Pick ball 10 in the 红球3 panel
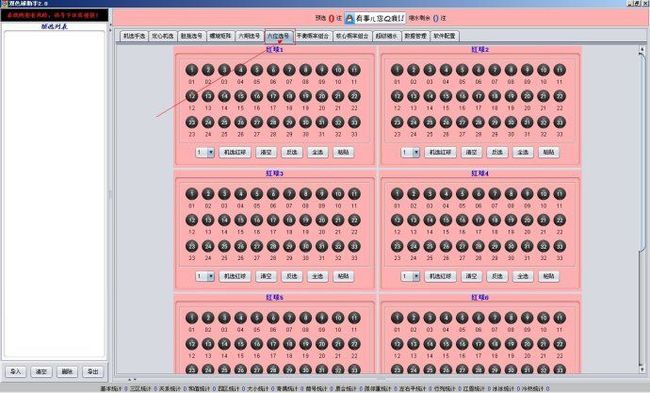Screen dimensions: 650x393 pyautogui.click(x=338, y=194)
